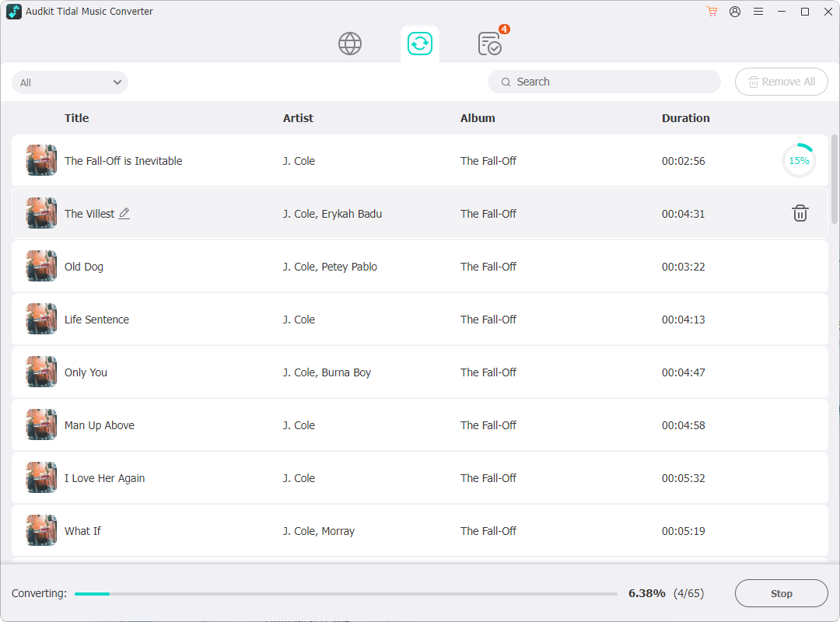840x622 pixels.
Task: Click the duration 00:04:31
Action: [683, 214]
